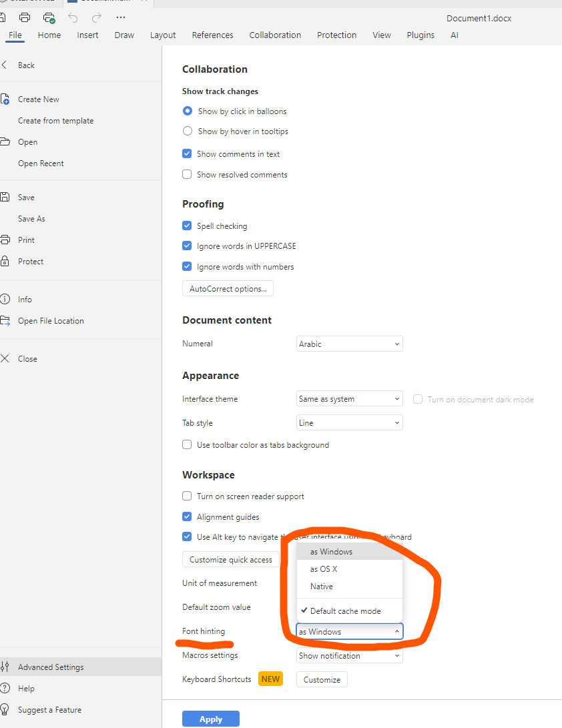Click the Quick Print icon with green check
Screen dimensions: 562x728
click(x=49, y=17)
